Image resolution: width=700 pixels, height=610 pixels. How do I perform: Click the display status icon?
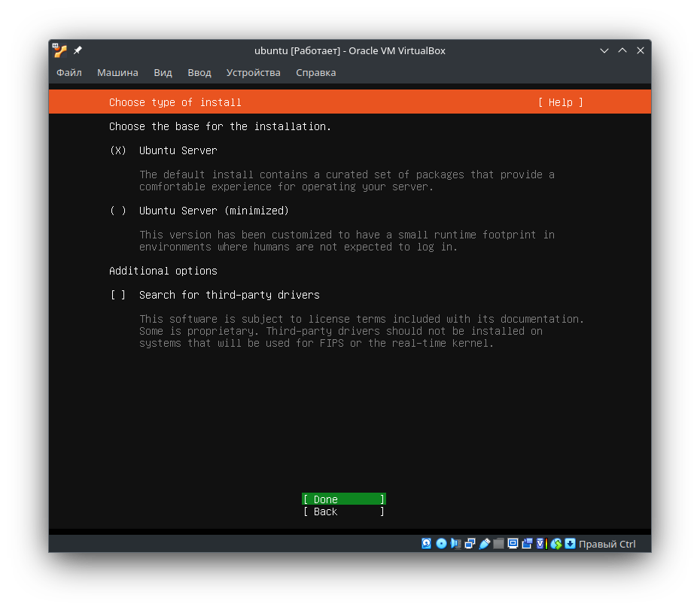tap(513, 543)
